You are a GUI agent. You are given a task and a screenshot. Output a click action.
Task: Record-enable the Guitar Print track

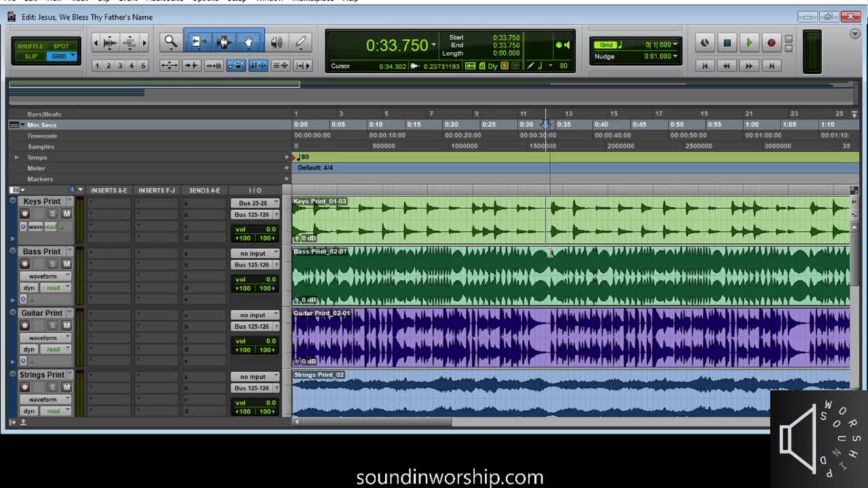[25, 325]
